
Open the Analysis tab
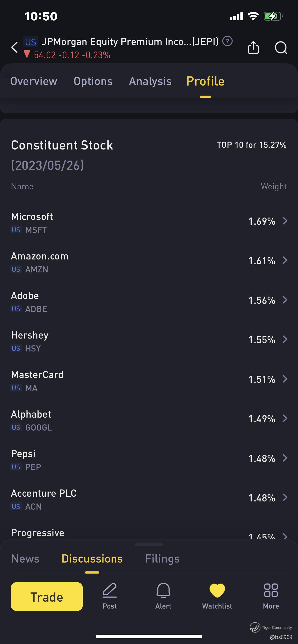point(150,81)
